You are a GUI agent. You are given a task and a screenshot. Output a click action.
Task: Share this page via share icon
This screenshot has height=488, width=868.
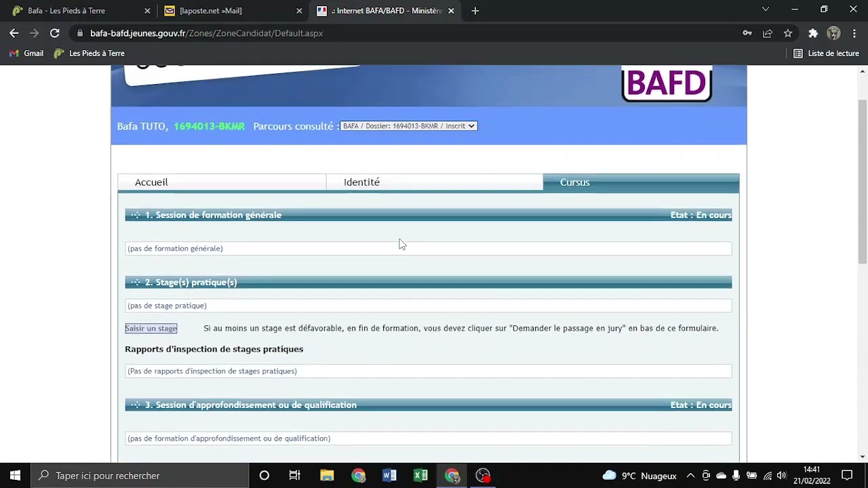coord(768,33)
